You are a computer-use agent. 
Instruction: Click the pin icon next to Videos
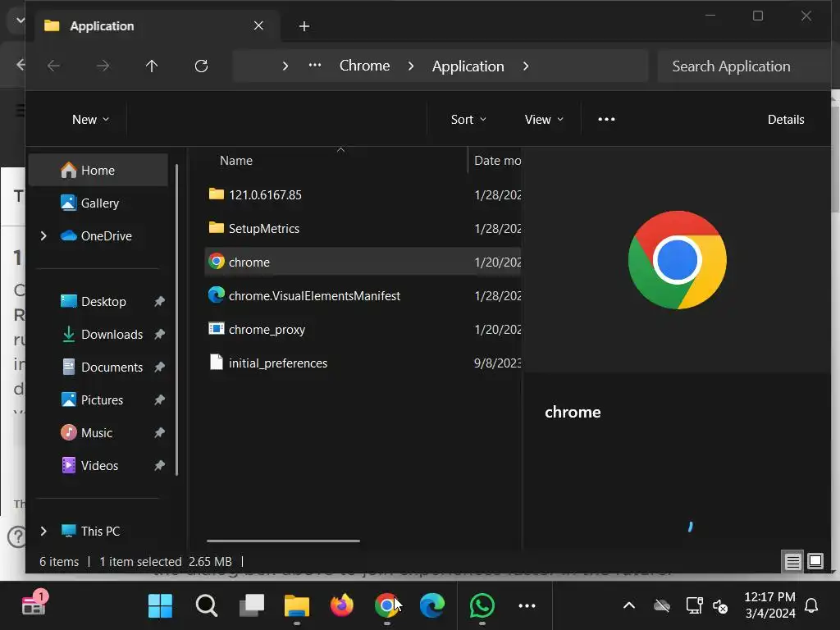[160, 466]
